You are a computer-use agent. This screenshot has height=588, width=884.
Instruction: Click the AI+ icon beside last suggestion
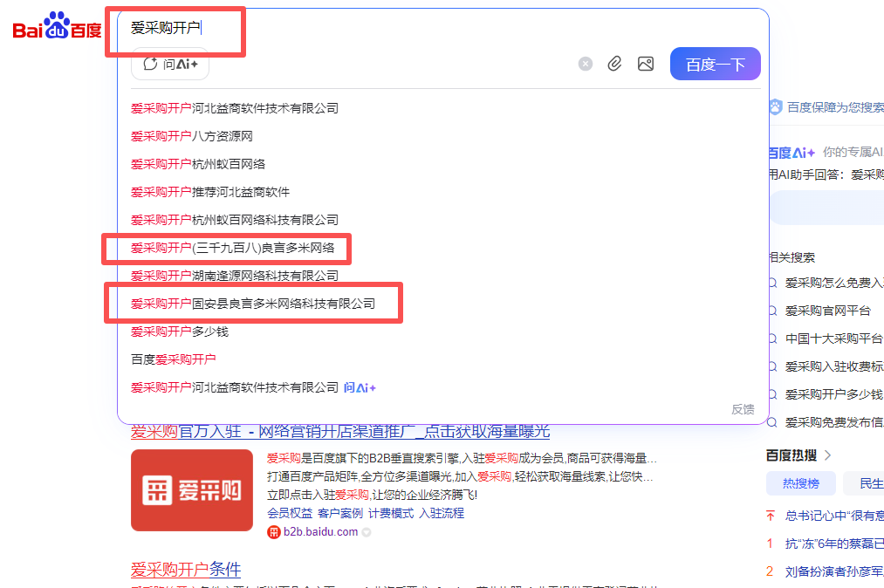[x=360, y=387]
